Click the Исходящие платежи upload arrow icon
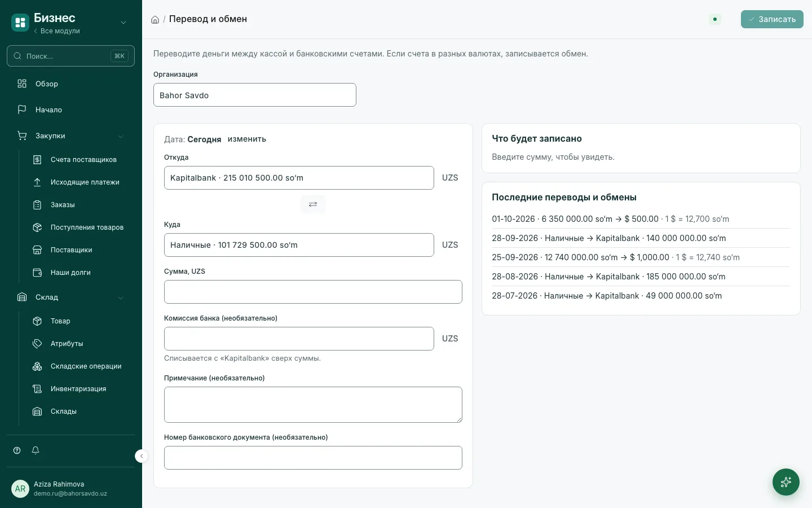 pos(37,182)
